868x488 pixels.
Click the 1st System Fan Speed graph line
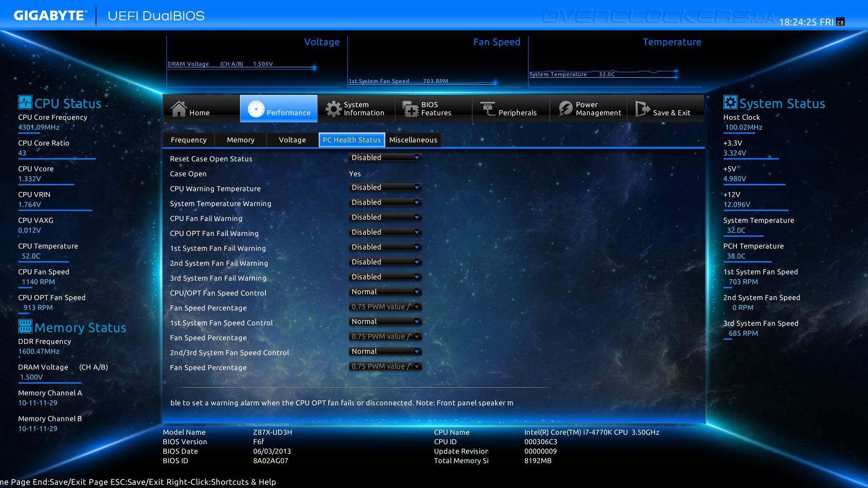(423, 83)
